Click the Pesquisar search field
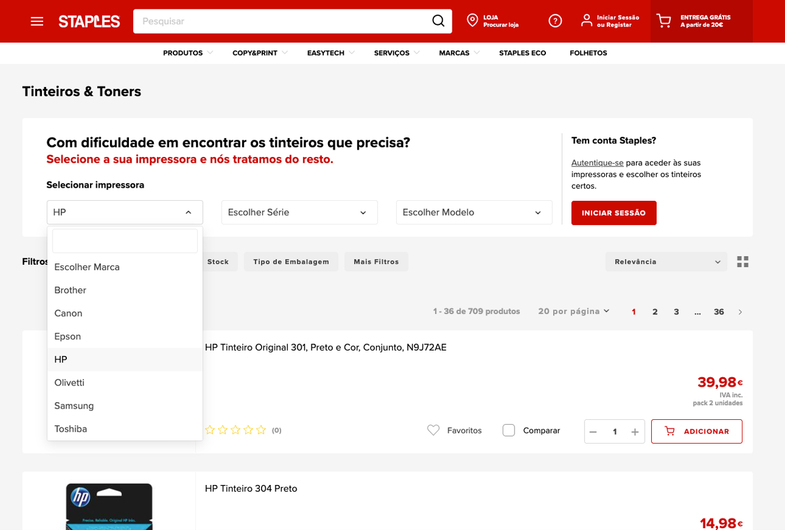785x530 pixels. coord(280,21)
